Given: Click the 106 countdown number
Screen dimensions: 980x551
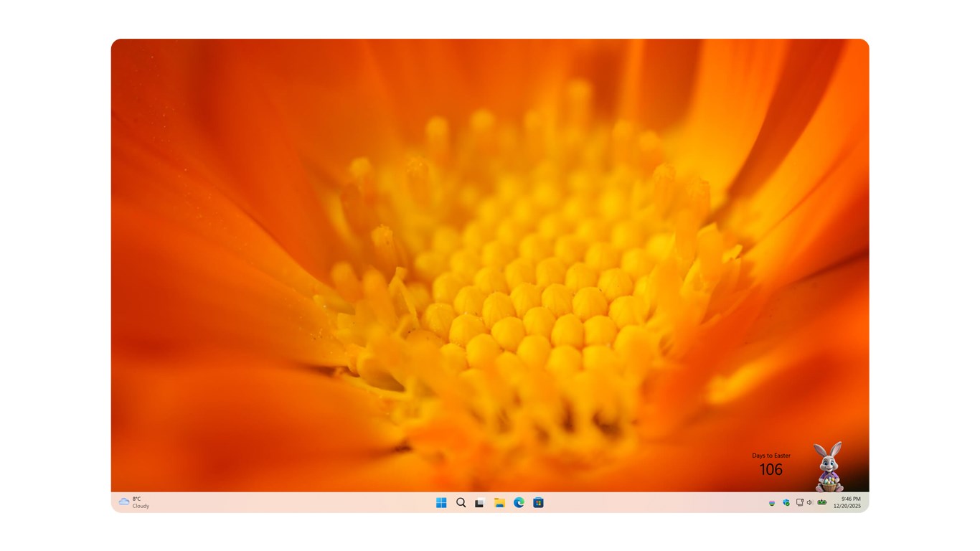Looking at the screenshot, I should tap(771, 470).
